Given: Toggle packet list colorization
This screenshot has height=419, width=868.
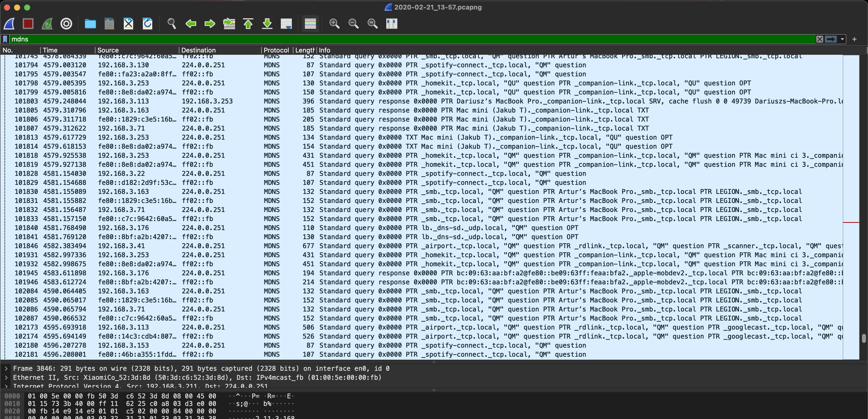Looking at the screenshot, I should coord(310,24).
